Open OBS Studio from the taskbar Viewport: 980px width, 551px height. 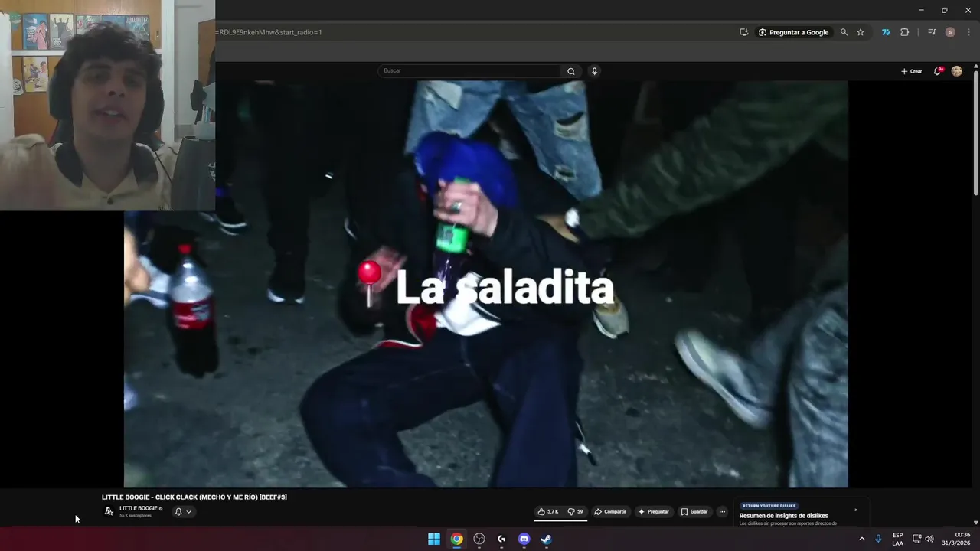click(479, 539)
